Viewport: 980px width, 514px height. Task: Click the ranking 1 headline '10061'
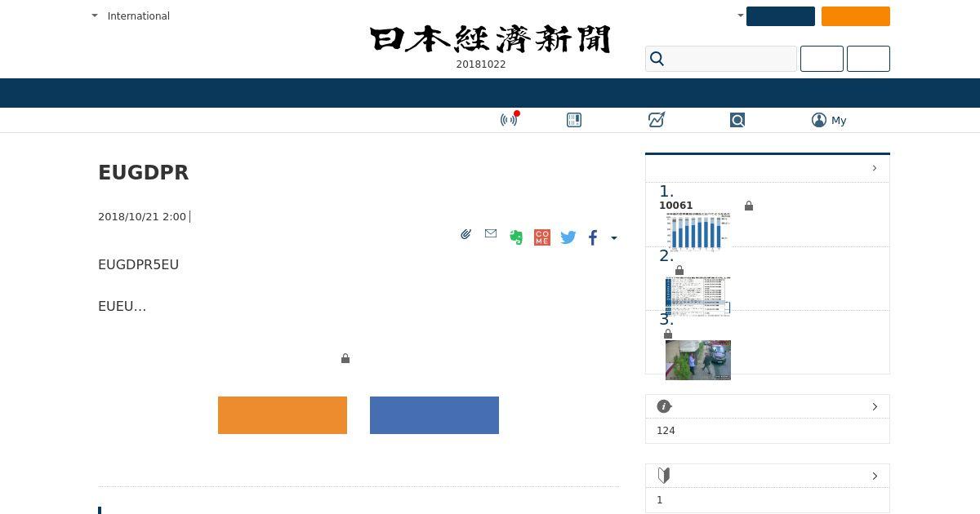click(x=676, y=206)
